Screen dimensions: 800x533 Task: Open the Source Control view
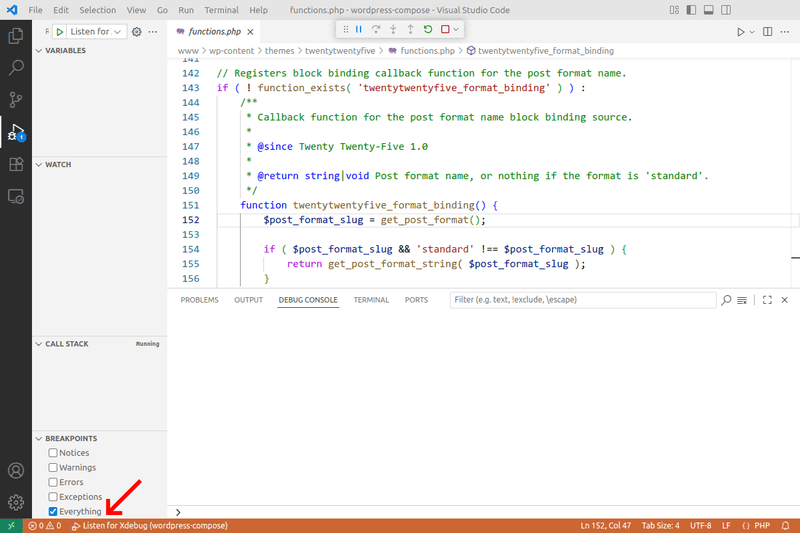(16, 99)
